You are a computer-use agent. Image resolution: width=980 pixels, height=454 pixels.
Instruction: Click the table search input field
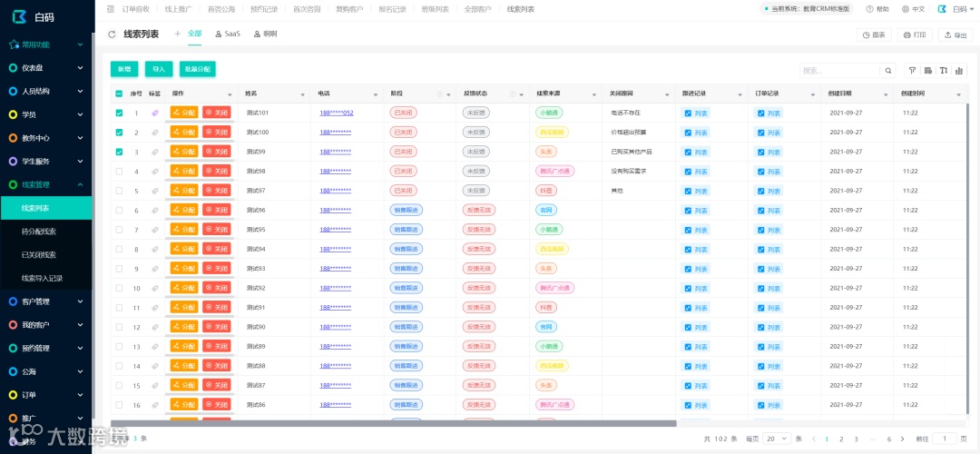pyautogui.click(x=840, y=71)
